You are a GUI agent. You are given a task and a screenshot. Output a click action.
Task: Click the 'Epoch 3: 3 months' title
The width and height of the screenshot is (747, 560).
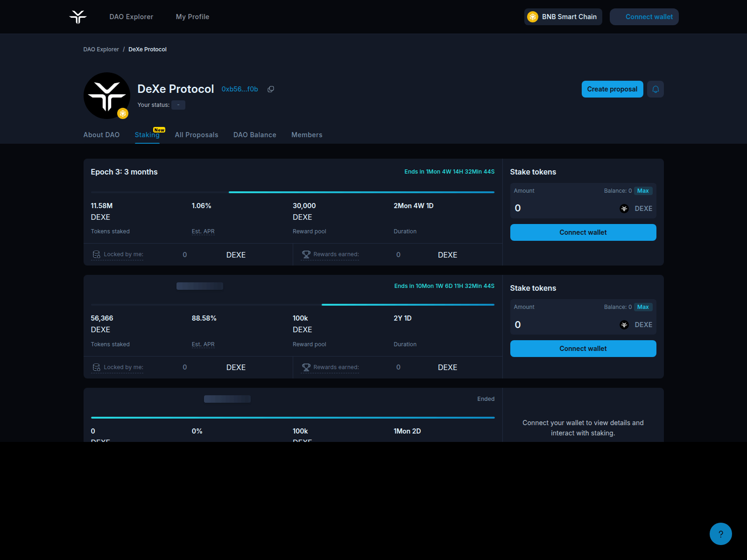[x=124, y=172]
